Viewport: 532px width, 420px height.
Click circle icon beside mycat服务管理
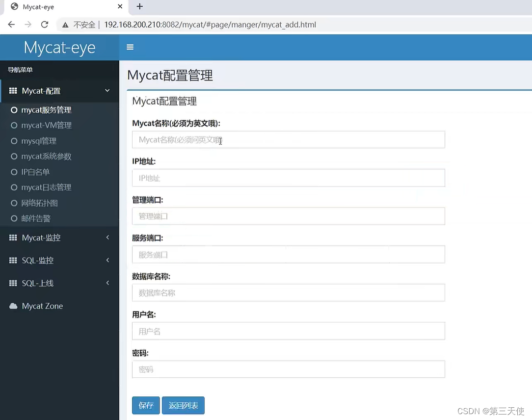[14, 110]
